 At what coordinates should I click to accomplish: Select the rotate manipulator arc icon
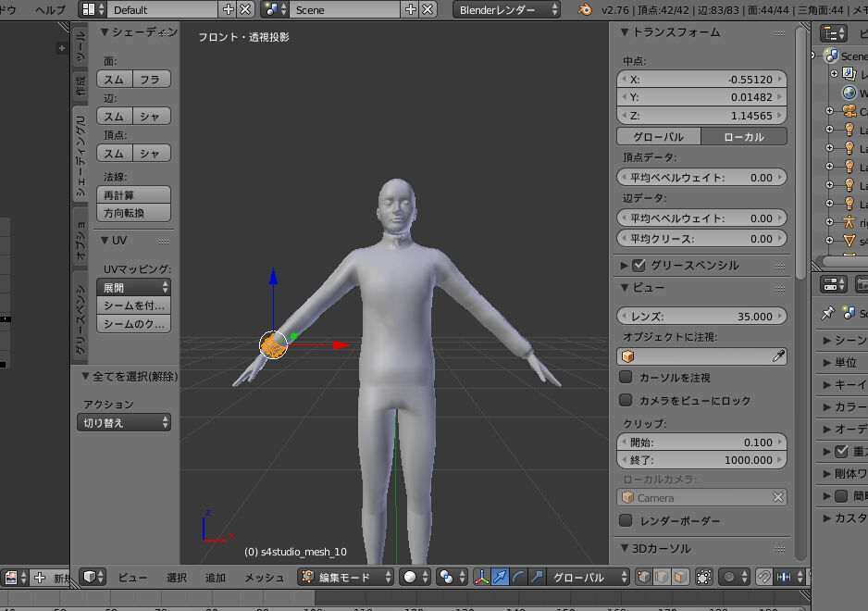(517, 577)
